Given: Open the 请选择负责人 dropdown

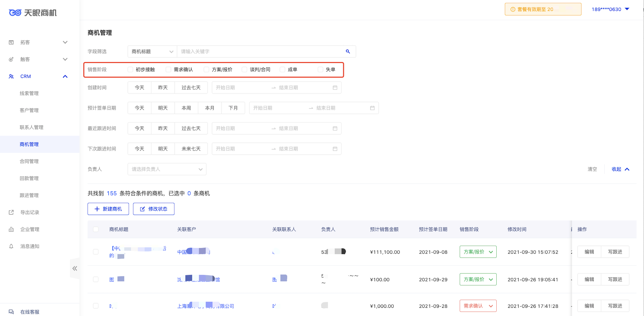Looking at the screenshot, I should click(x=167, y=169).
